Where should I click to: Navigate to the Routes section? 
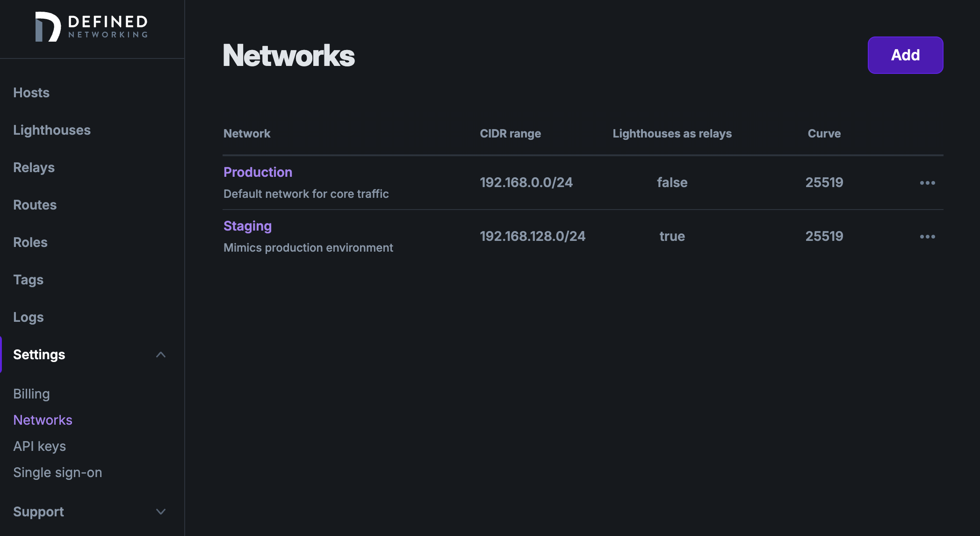point(35,205)
